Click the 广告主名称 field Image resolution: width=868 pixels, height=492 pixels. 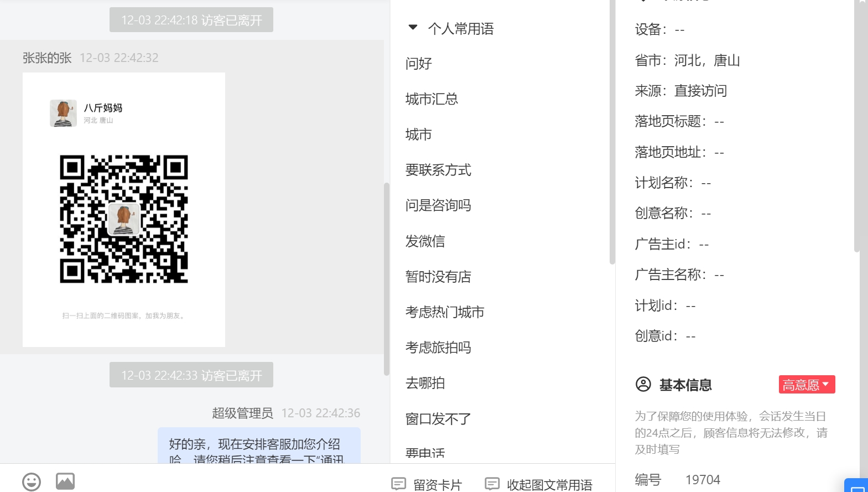click(679, 275)
